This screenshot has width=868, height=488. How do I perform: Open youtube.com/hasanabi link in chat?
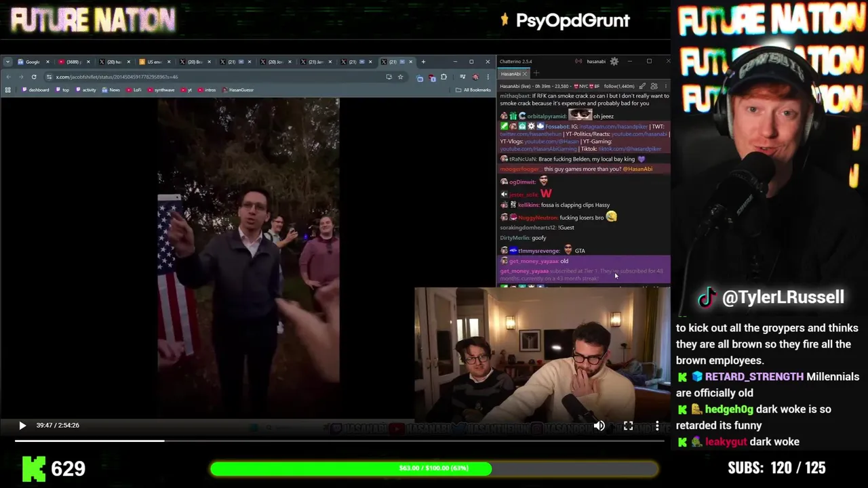(x=639, y=134)
